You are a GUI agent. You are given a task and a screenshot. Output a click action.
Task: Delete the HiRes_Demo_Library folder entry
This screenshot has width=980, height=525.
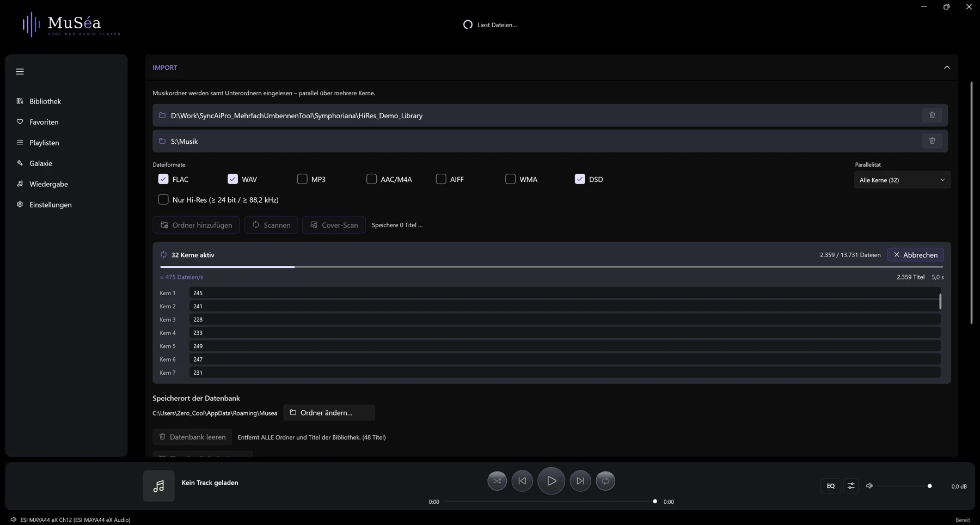[x=932, y=115]
